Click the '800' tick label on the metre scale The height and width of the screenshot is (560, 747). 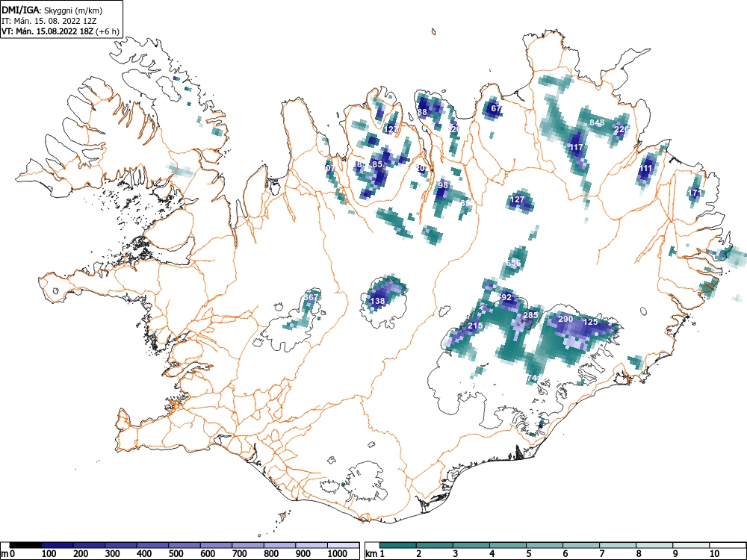(271, 553)
